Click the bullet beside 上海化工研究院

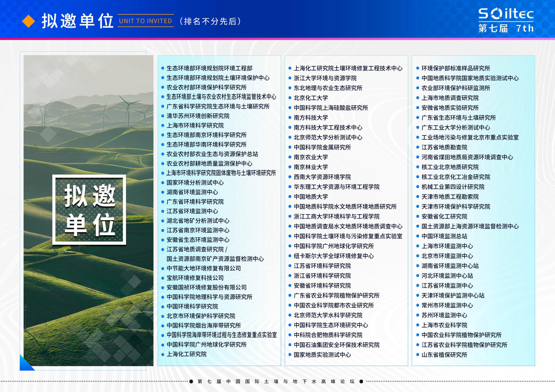163,354
